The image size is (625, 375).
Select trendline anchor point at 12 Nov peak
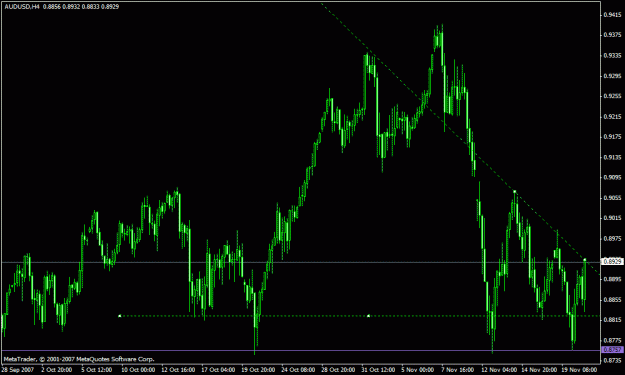coord(515,192)
